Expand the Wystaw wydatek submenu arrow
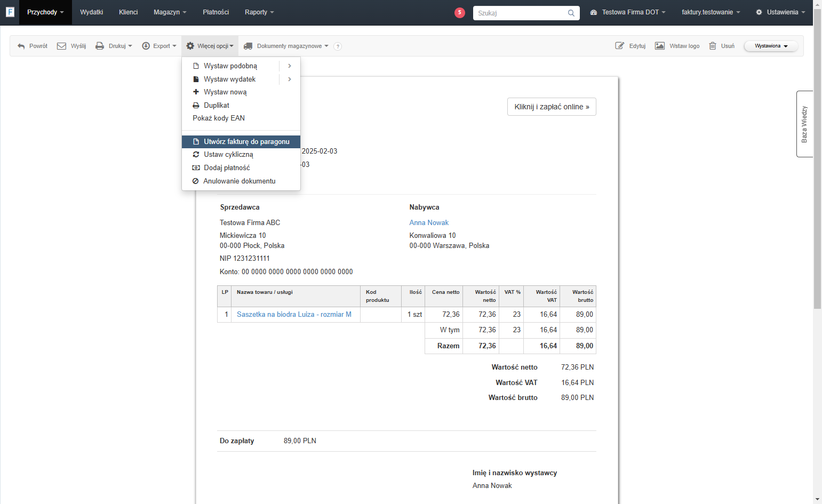The image size is (822, 504). (x=290, y=79)
